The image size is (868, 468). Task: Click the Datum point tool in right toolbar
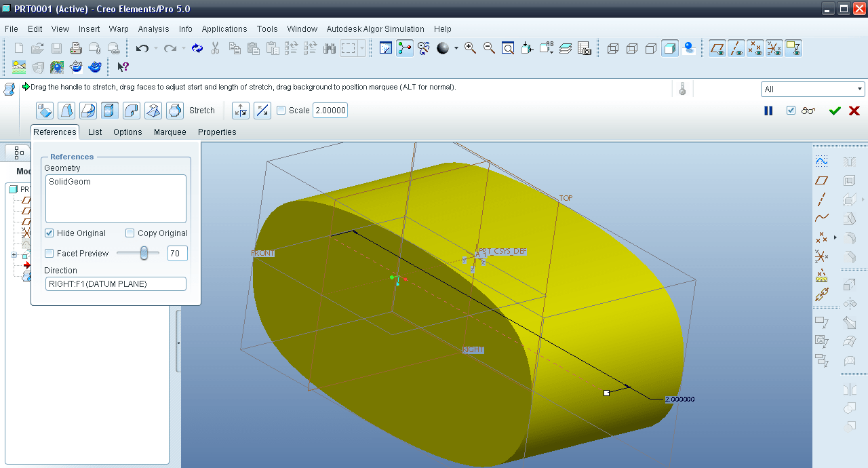tap(821, 237)
